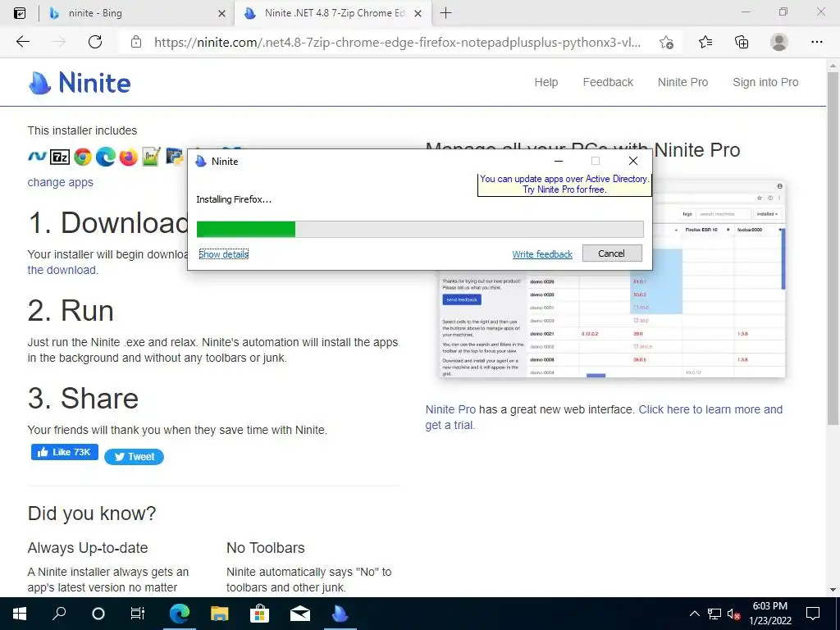Open Microsoft Store from taskbar
This screenshot has width=840, height=630.
pyautogui.click(x=259, y=614)
